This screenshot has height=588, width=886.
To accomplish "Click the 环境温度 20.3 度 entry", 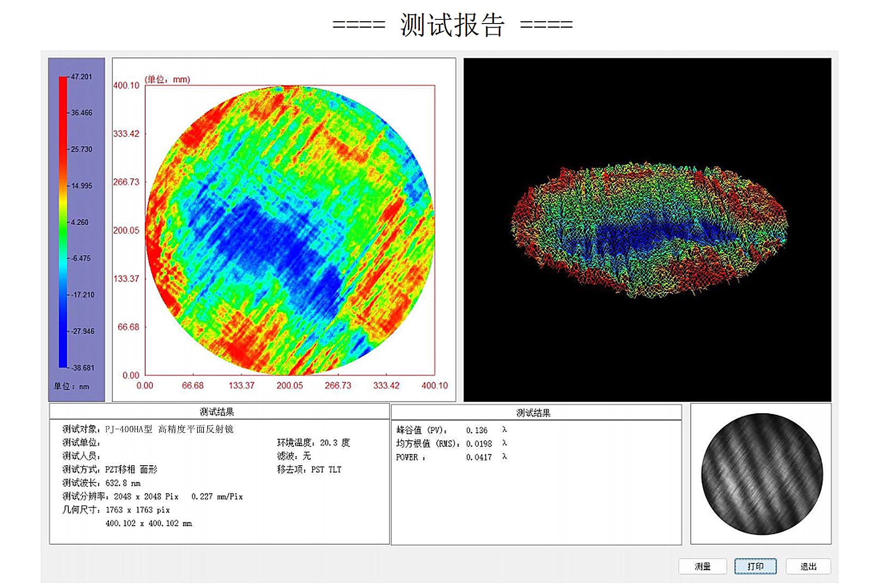I will (x=313, y=443).
